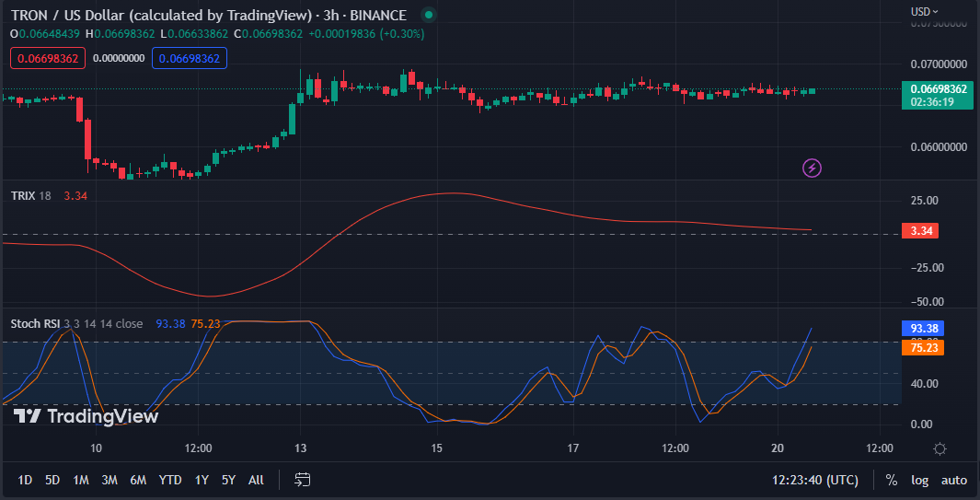
Task: Toggle auto scale for price axis
Action: [x=953, y=480]
